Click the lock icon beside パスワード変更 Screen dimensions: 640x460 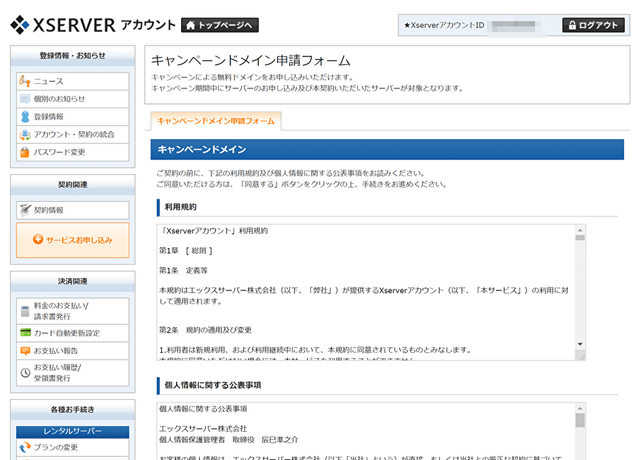click(25, 152)
